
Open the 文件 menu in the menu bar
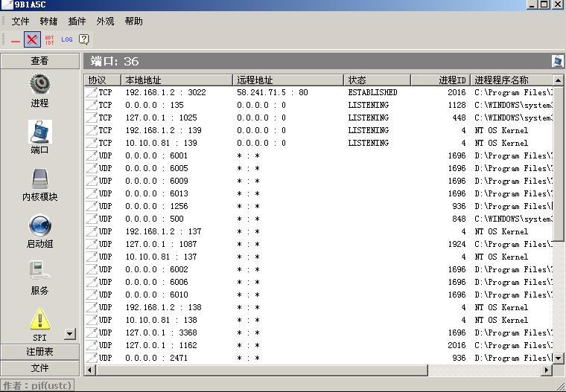click(20, 22)
